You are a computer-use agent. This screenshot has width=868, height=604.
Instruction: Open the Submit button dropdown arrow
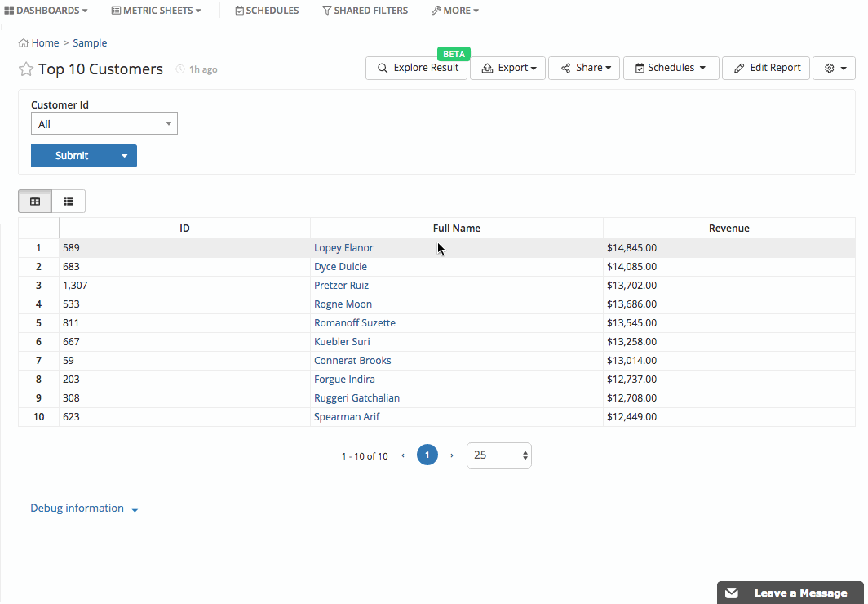(x=125, y=156)
